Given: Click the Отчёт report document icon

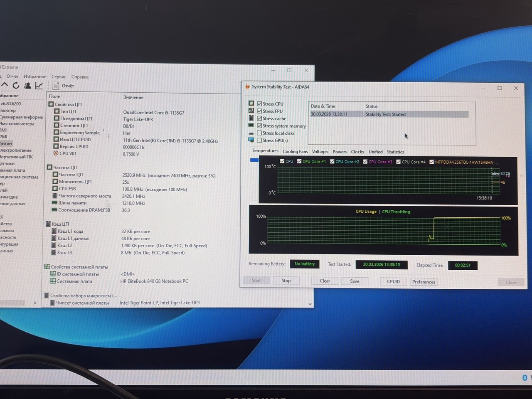Looking at the screenshot, I should 56,86.
